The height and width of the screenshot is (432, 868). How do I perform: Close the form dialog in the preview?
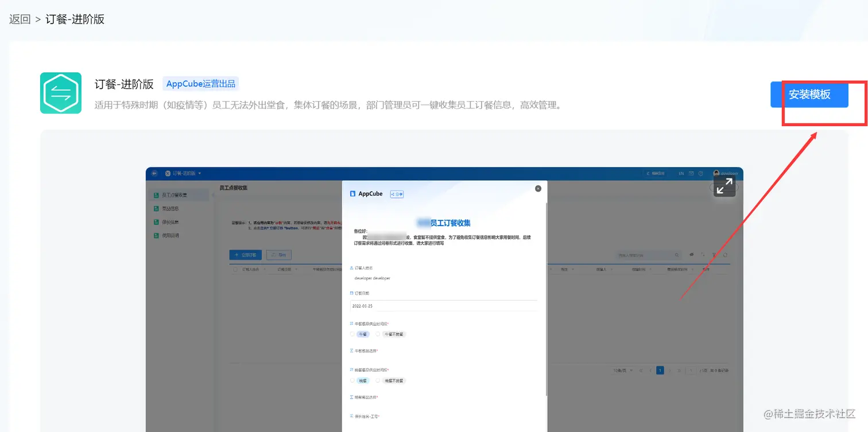pyautogui.click(x=538, y=188)
